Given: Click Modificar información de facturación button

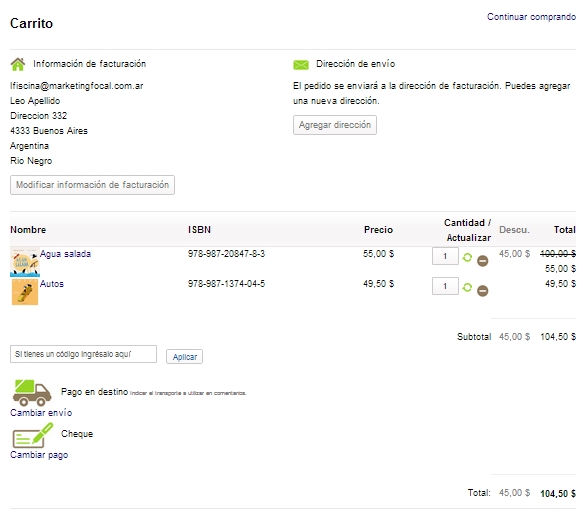Looking at the screenshot, I should coord(92,185).
